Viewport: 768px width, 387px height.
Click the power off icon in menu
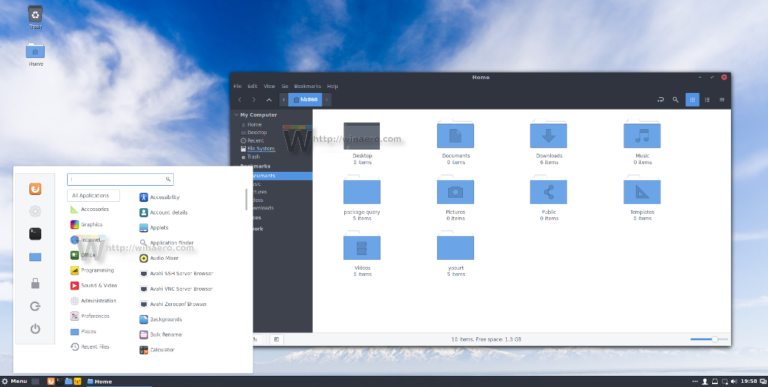click(x=35, y=329)
